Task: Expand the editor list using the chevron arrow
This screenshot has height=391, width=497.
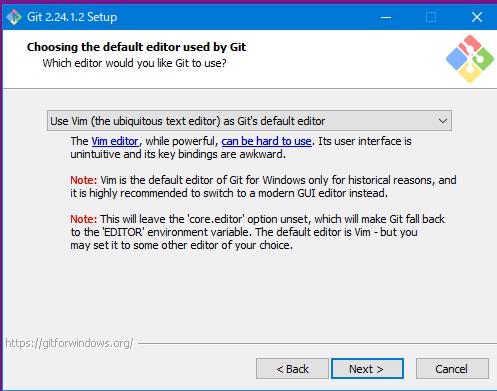Action: 443,121
